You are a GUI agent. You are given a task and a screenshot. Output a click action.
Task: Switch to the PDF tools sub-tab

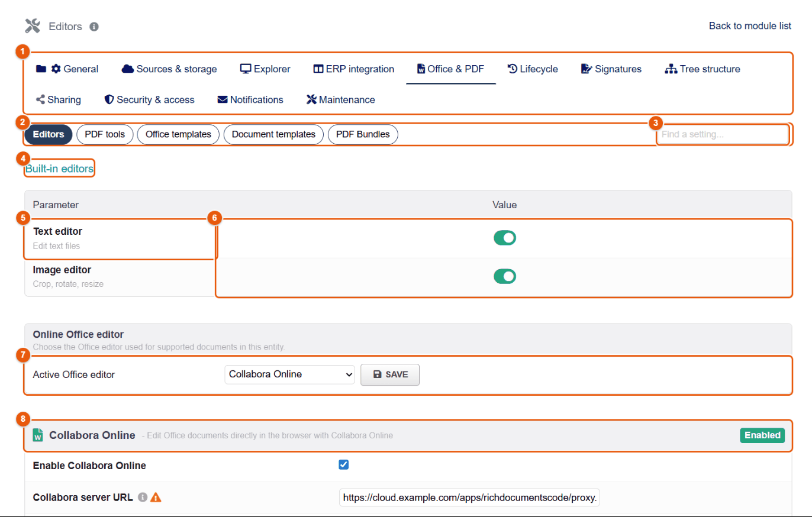pyautogui.click(x=105, y=134)
